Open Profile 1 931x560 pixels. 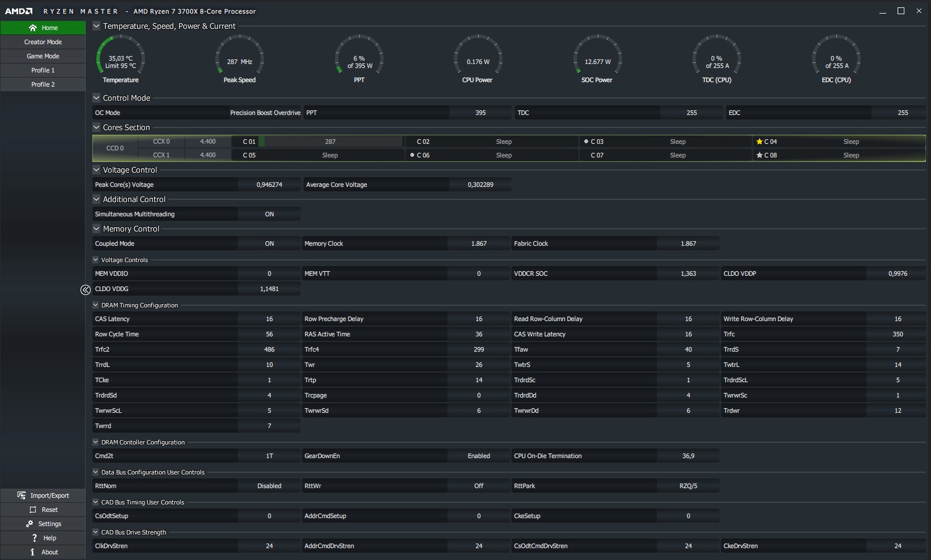pyautogui.click(x=43, y=70)
